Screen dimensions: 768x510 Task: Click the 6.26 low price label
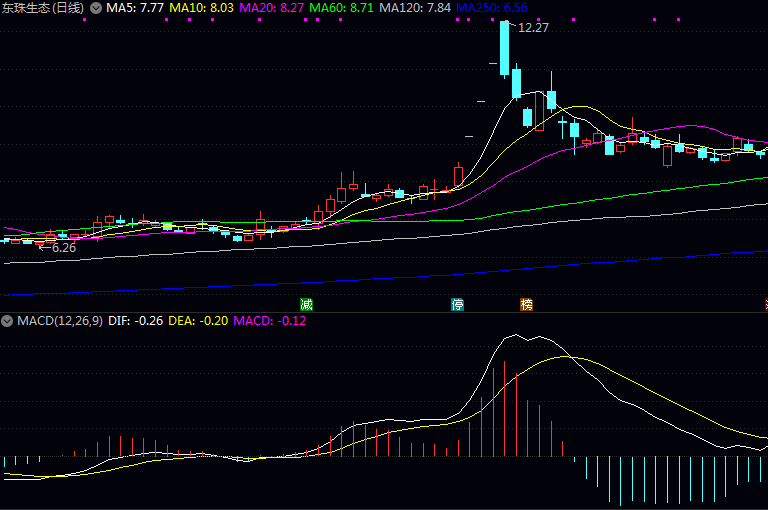point(63,247)
